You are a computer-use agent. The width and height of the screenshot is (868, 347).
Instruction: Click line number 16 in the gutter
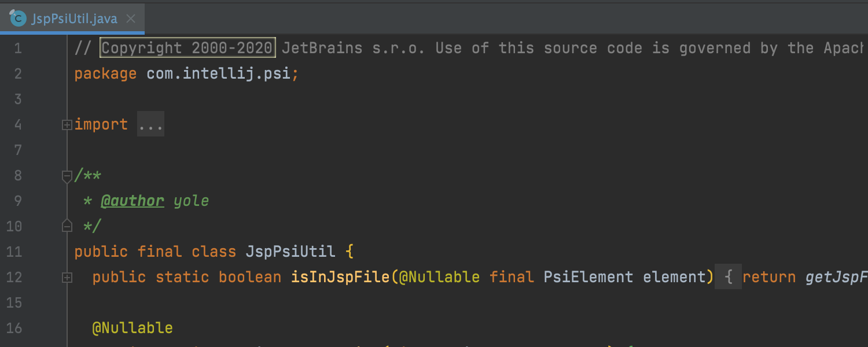tap(14, 328)
